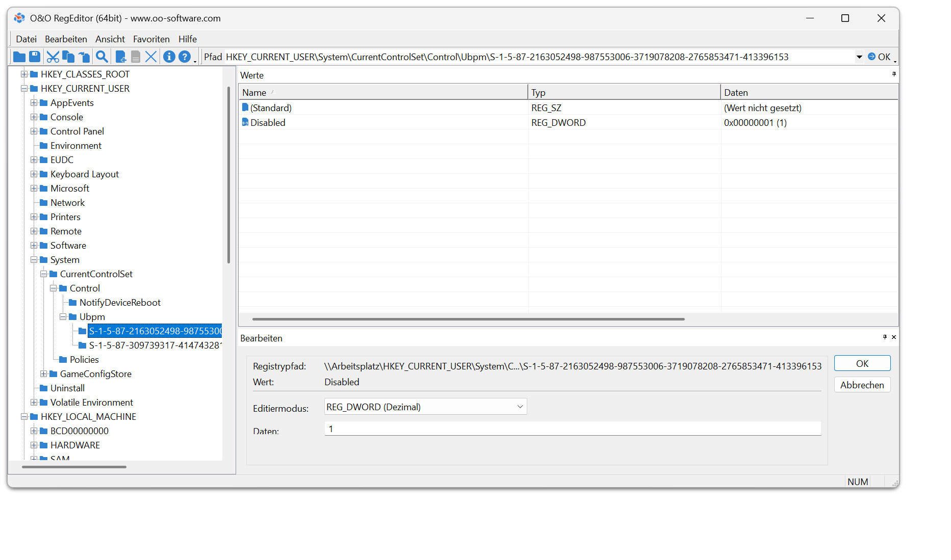Image resolution: width=951 pixels, height=560 pixels.
Task: Open the Info icon on the toolbar
Action: [169, 57]
